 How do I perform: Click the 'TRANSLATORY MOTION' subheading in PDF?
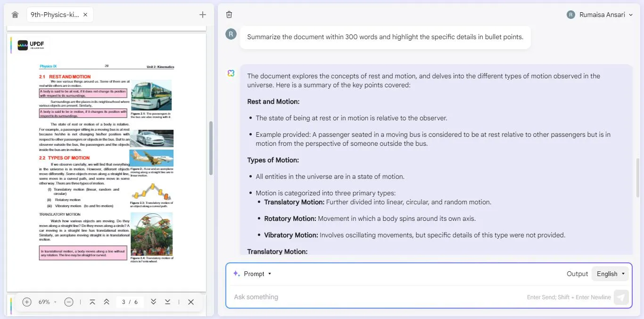point(60,215)
